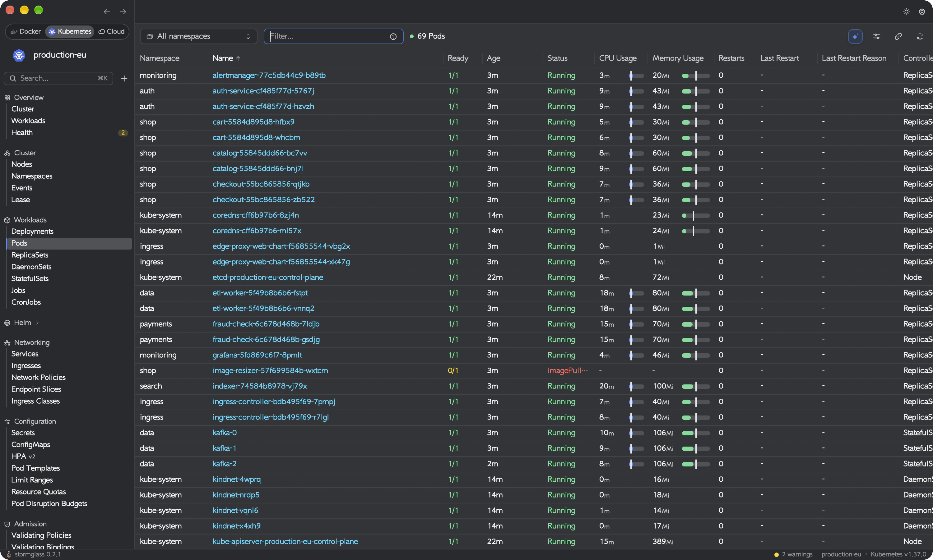Click the alertmanager pod CPU usage bar
Viewport: 933px width, 560px height.
click(x=636, y=76)
